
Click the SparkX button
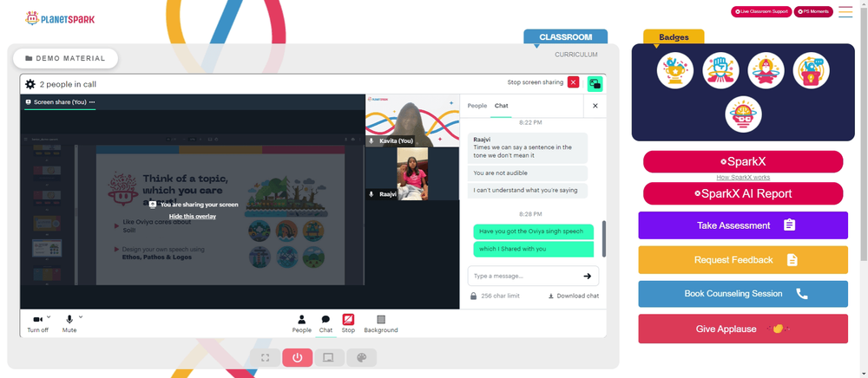coord(743,162)
